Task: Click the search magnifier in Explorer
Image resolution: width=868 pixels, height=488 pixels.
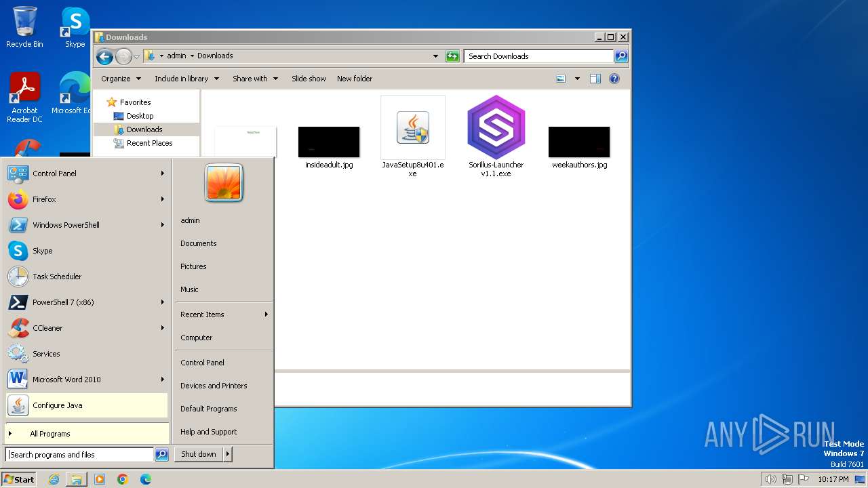Action: click(x=621, y=56)
